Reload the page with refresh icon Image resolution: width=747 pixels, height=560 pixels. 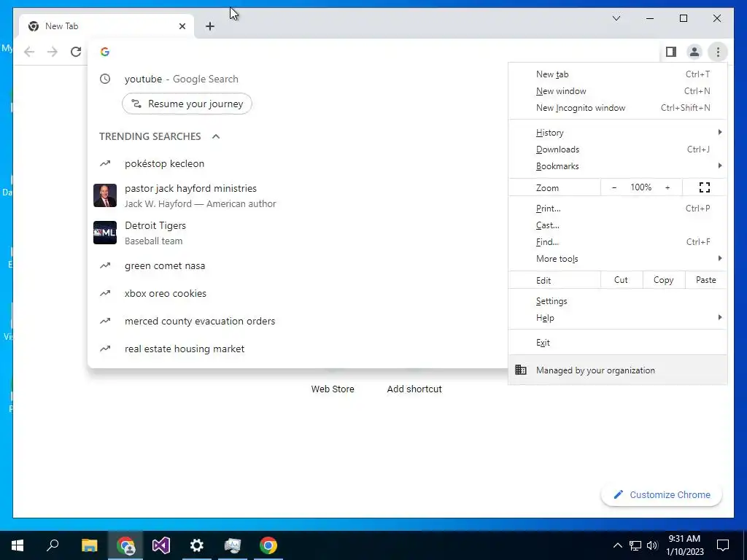point(76,52)
